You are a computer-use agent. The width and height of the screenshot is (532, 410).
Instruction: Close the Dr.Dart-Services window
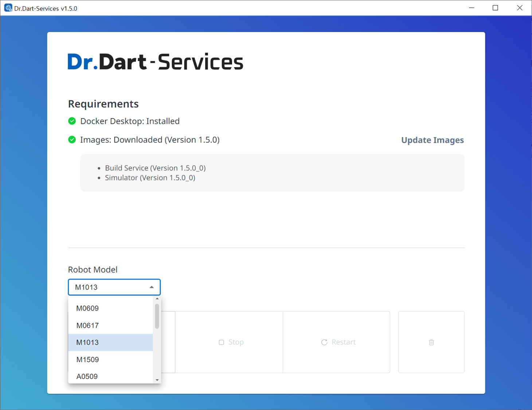pyautogui.click(x=520, y=8)
